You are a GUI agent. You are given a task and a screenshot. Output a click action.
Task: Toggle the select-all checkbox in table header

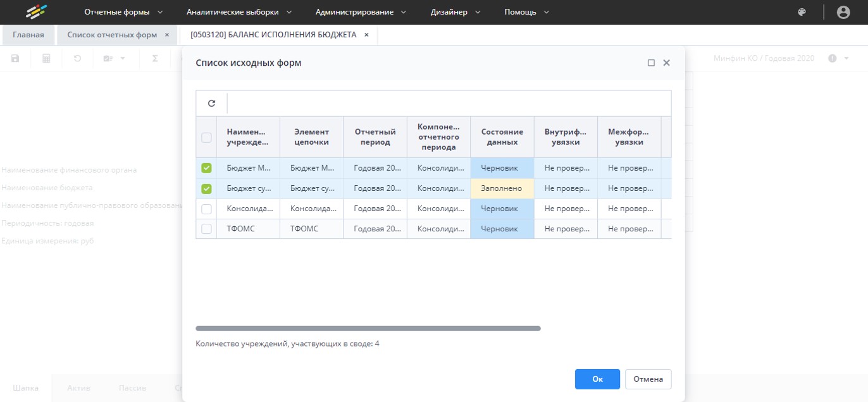coord(206,137)
